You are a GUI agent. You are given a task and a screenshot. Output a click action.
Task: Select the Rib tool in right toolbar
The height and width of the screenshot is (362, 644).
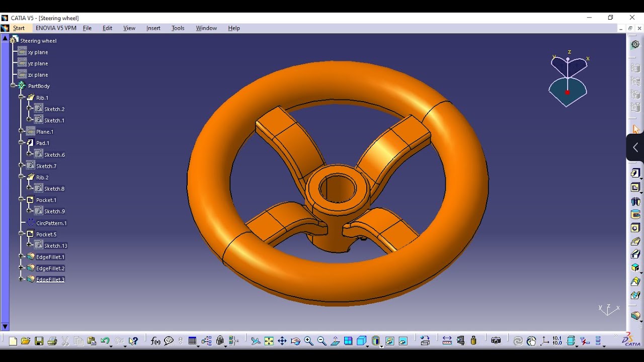635,242
